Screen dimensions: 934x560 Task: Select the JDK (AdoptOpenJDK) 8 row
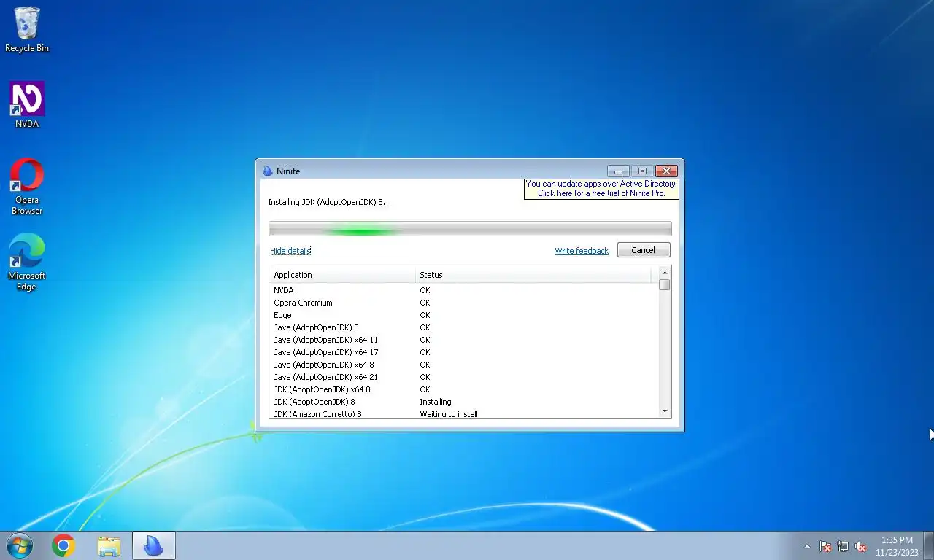coord(463,402)
